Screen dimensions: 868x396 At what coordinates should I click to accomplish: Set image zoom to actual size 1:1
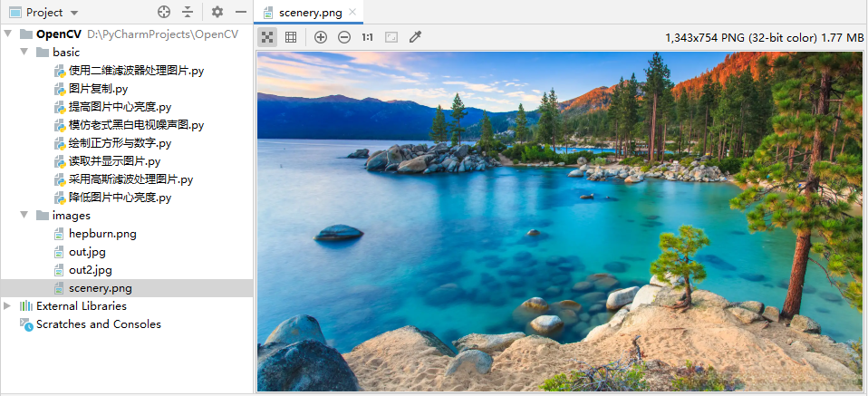(x=368, y=37)
